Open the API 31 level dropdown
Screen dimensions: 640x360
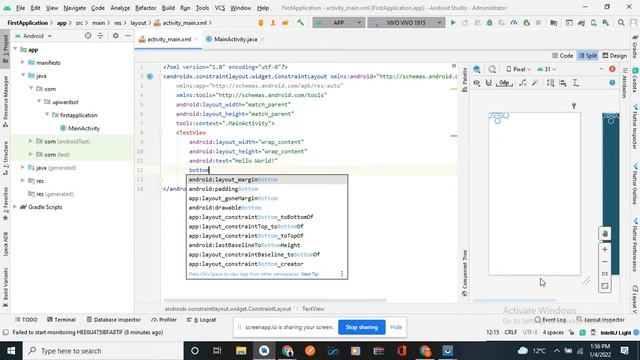(546, 69)
